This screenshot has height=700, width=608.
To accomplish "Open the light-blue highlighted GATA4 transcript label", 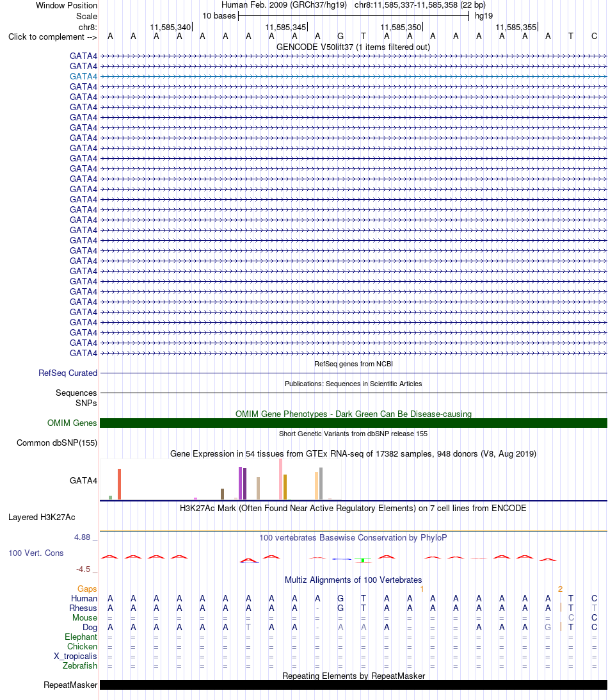I will (x=83, y=76).
